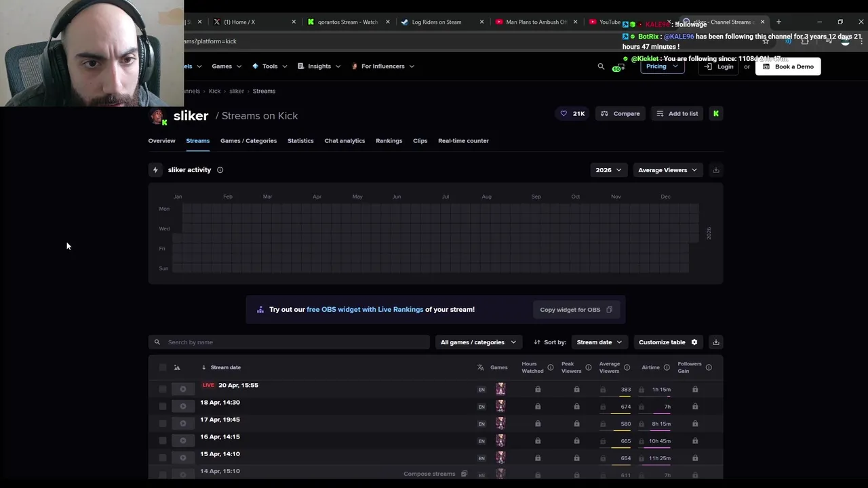Viewport: 868px width, 488px height.
Task: Open the All games / categories filter
Action: point(478,342)
